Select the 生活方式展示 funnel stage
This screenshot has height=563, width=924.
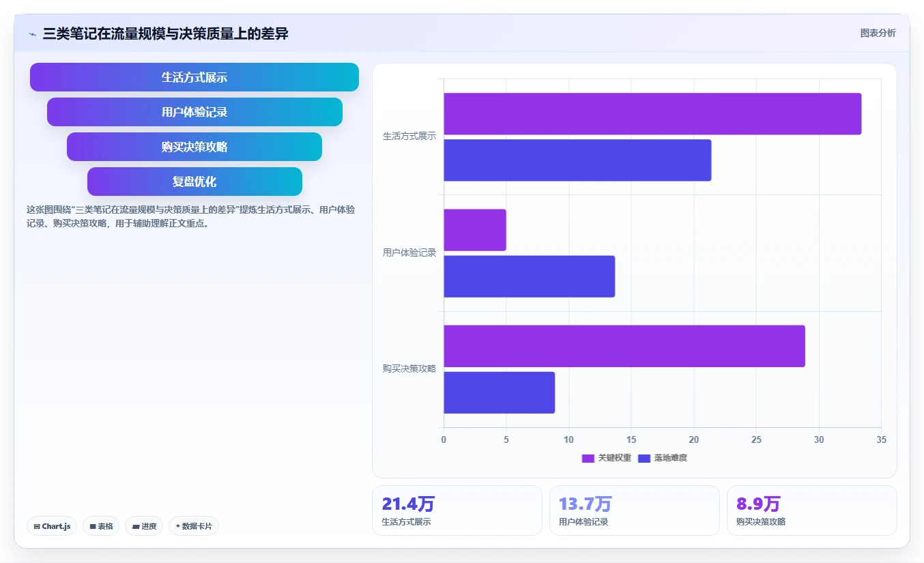(194, 77)
